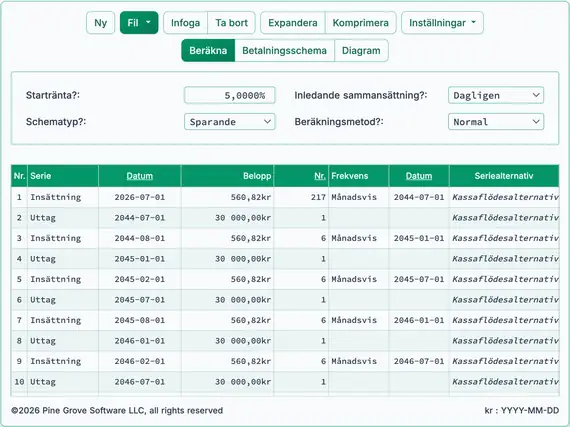
Task: Switch to the Betalningsschema tab
Action: coord(284,51)
